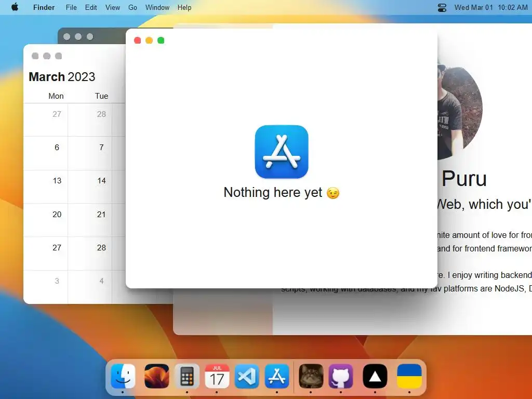The height and width of the screenshot is (399, 532).
Task: Click the large App Store logo
Action: (x=281, y=152)
